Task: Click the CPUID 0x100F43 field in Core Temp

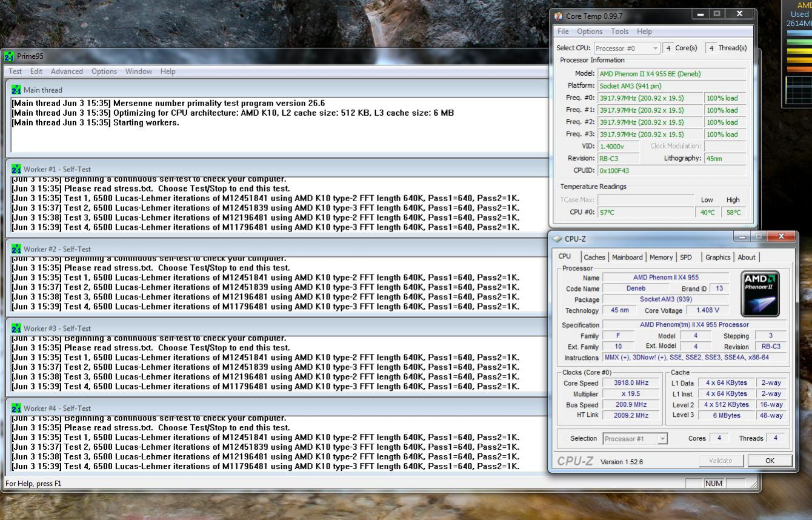Action: tap(672, 170)
